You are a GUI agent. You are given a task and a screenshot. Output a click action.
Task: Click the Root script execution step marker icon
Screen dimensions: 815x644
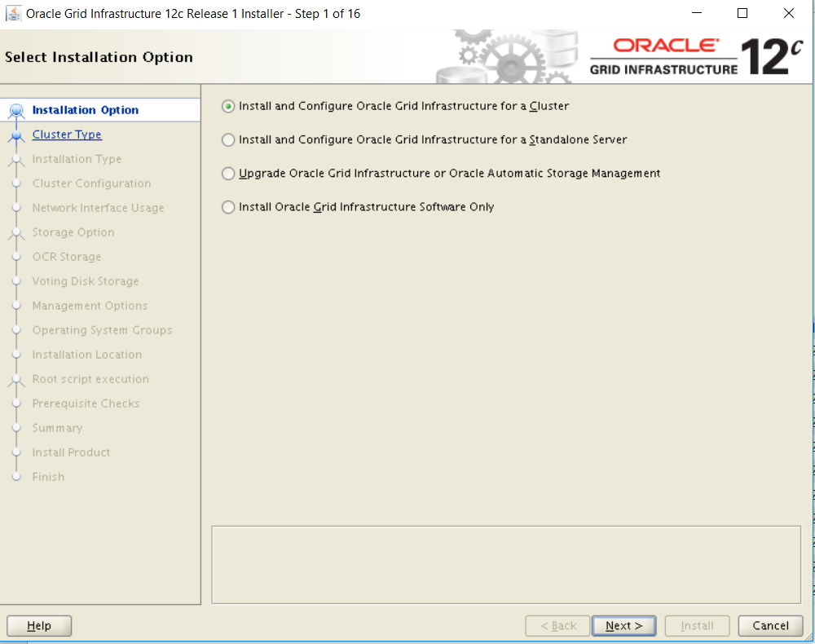(16, 380)
